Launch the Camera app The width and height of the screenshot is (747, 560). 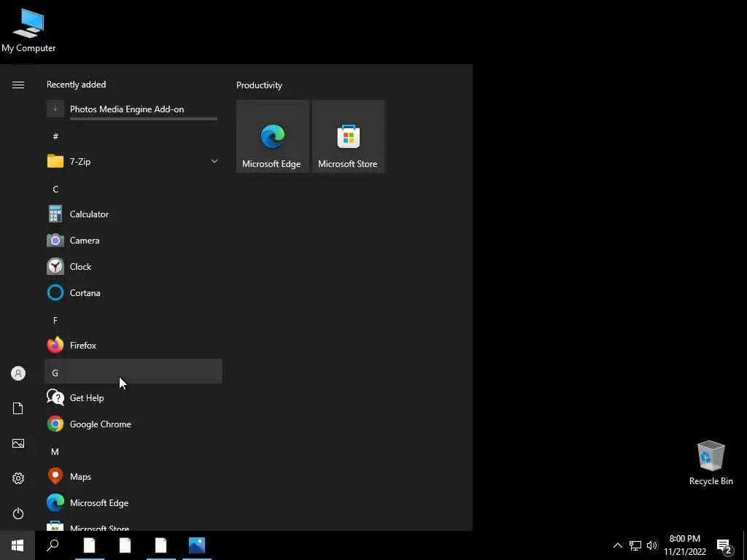click(133, 241)
